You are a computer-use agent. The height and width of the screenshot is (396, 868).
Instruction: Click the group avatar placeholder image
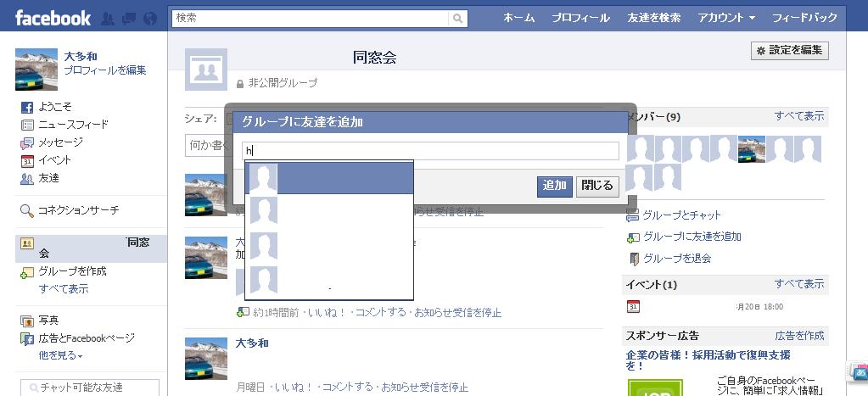(206, 70)
